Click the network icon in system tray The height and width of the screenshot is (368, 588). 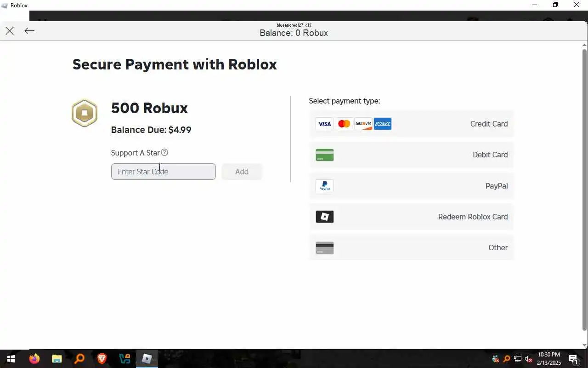point(518,359)
